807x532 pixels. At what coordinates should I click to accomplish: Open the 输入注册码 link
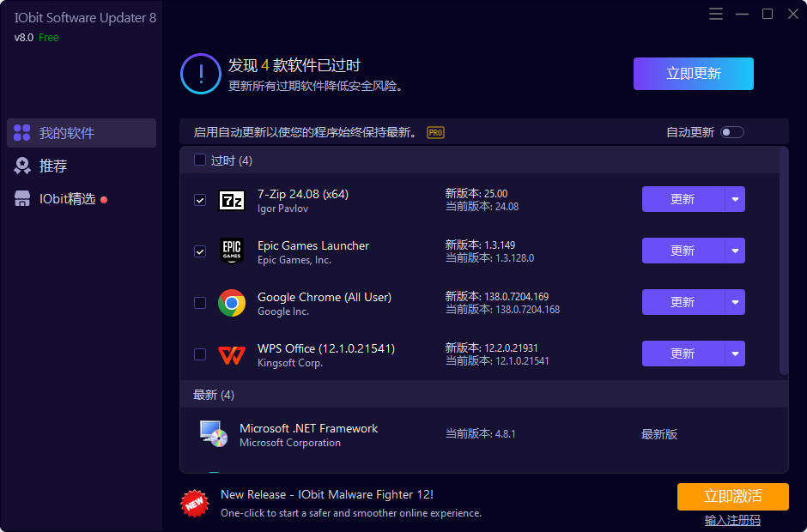click(732, 520)
